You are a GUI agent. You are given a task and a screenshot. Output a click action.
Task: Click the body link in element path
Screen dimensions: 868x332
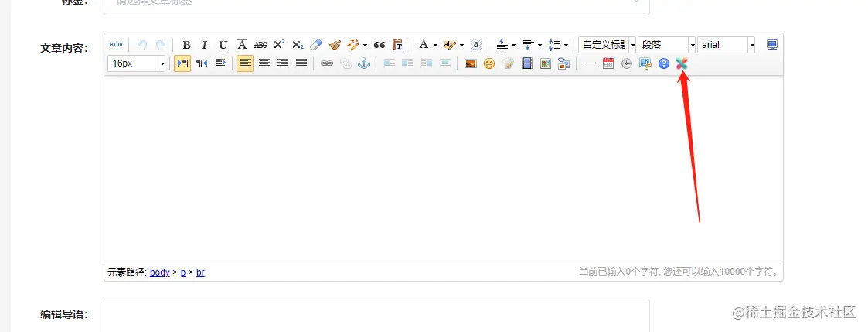click(x=159, y=272)
